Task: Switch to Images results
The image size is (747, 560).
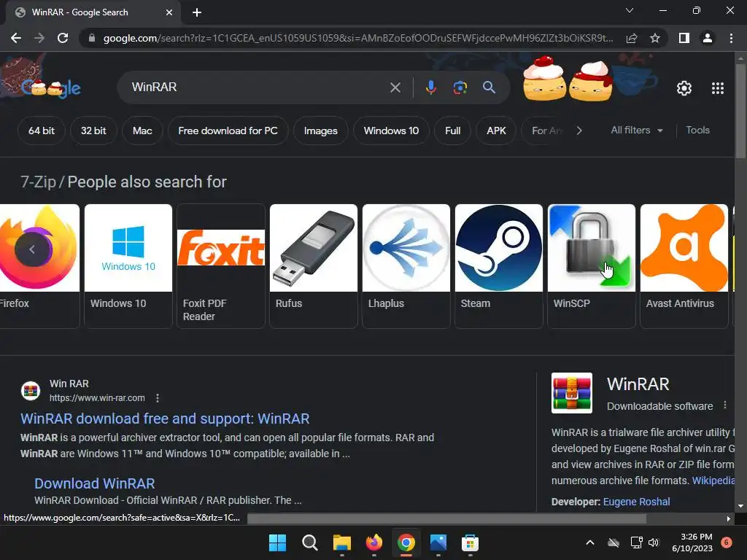Action: pos(321,131)
